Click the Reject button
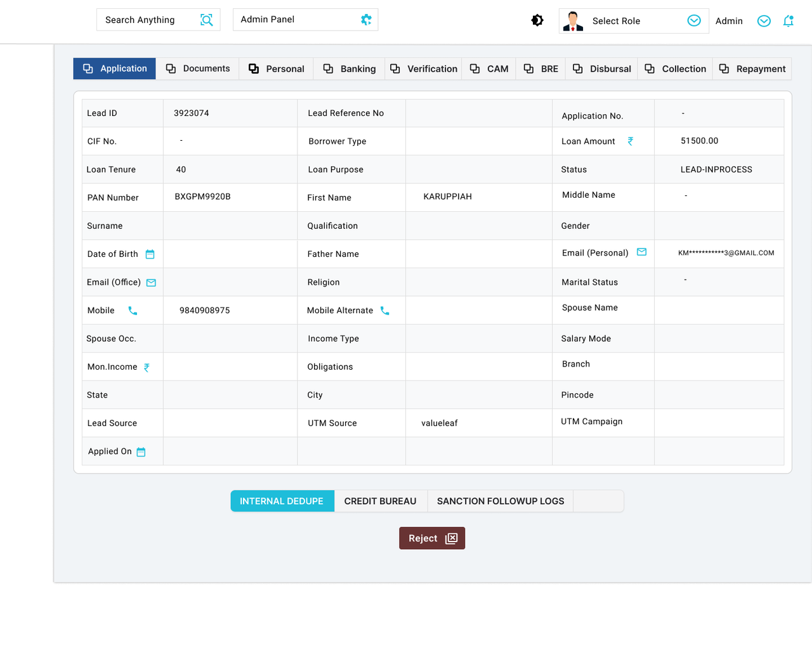The height and width of the screenshot is (662, 812). tap(432, 538)
